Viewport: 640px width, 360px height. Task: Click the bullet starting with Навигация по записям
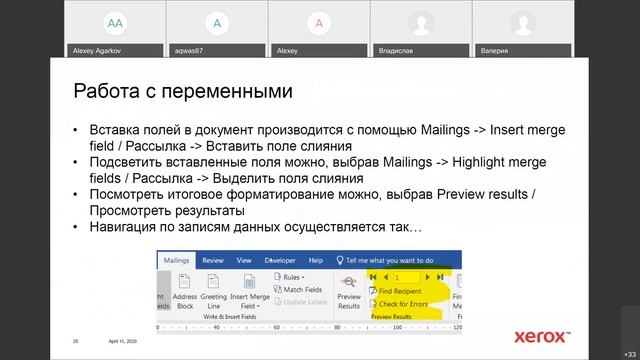coord(256,227)
